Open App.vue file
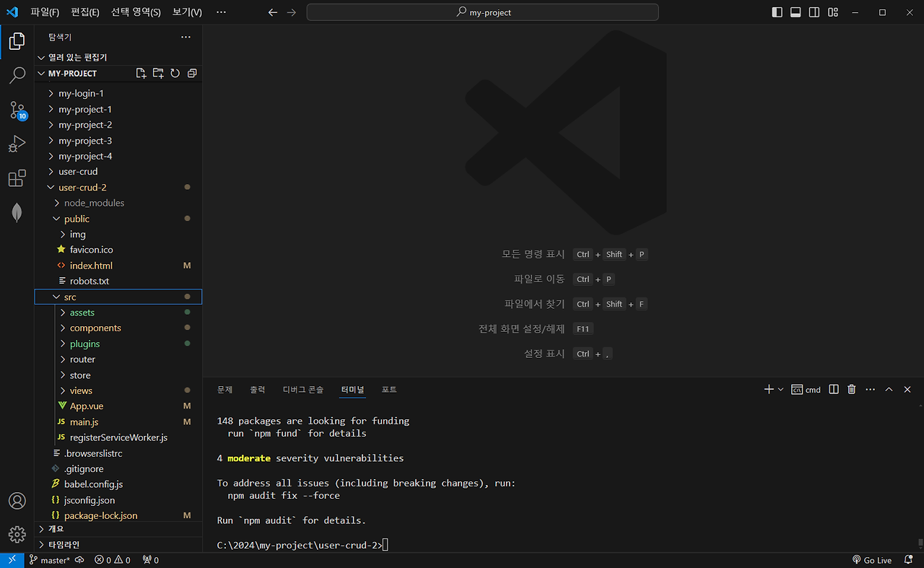The image size is (924, 568). (x=118, y=406)
